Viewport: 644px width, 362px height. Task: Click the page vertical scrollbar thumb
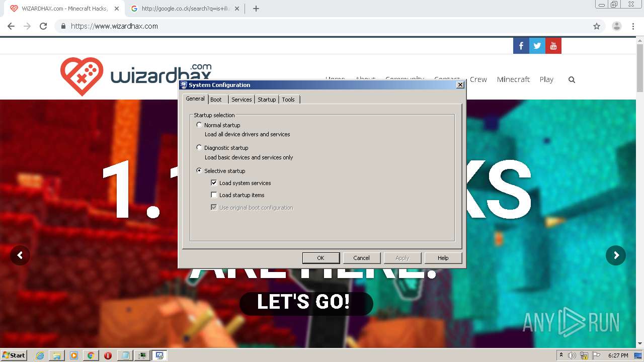coord(640,68)
